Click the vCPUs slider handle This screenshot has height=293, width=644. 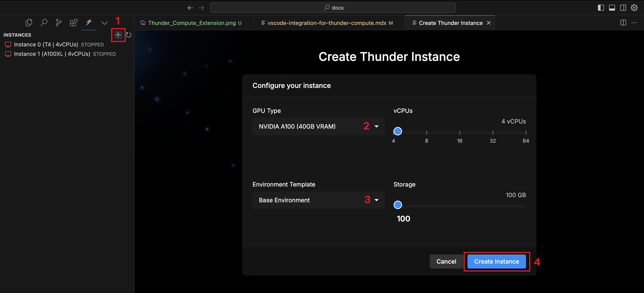398,131
